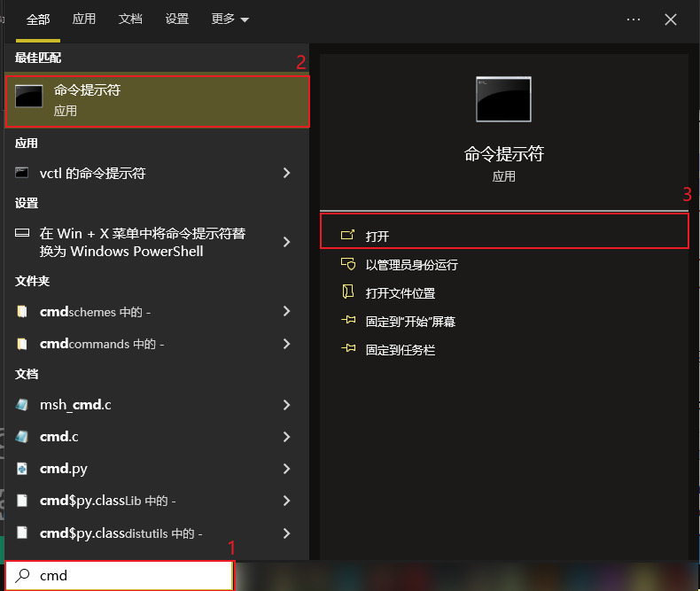Open the 更多 dropdown filter
The width and height of the screenshot is (700, 591).
pos(229,19)
